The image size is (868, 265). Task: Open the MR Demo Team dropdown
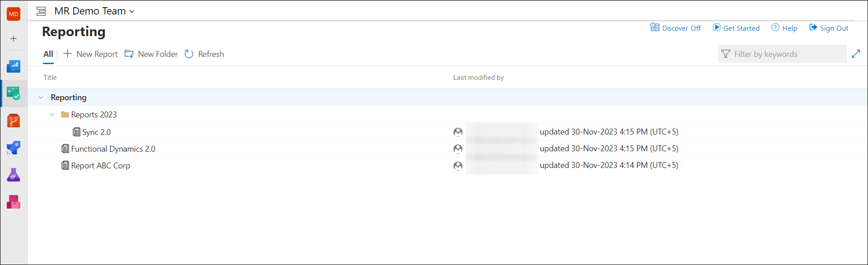pyautogui.click(x=94, y=11)
